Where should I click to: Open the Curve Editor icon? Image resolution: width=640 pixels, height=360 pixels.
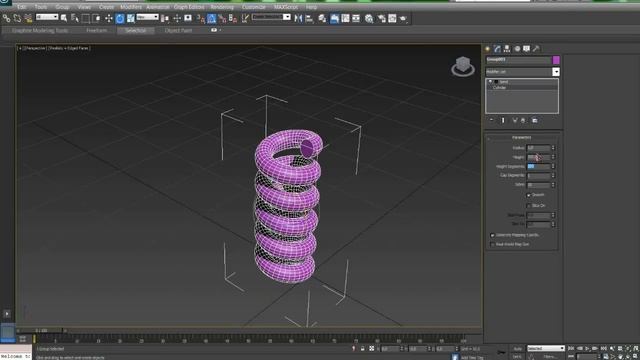coord(345,18)
